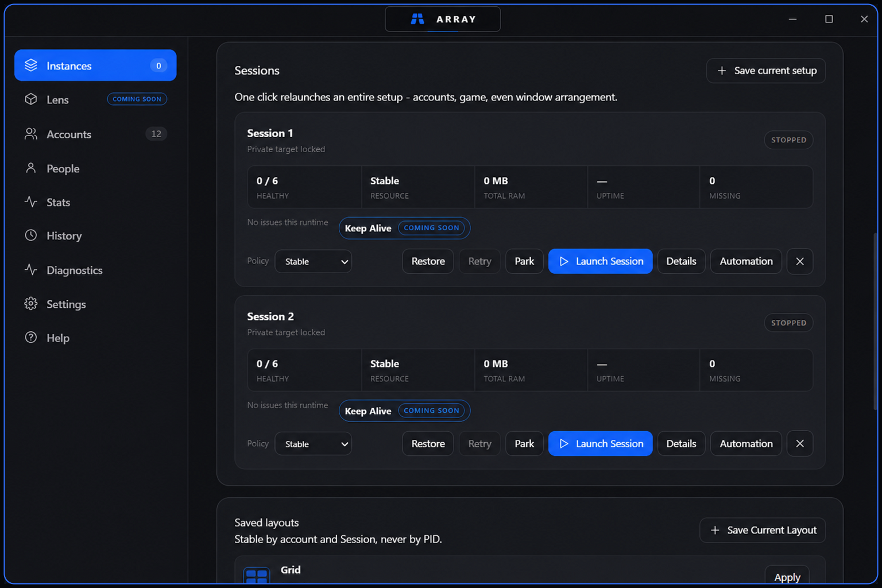Click the Settings gear icon in sidebar
Viewport: 882px width, 588px height.
click(x=31, y=303)
